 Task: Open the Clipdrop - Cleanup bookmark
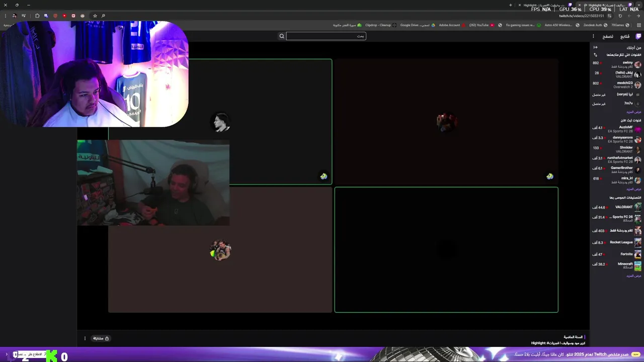[x=381, y=25]
